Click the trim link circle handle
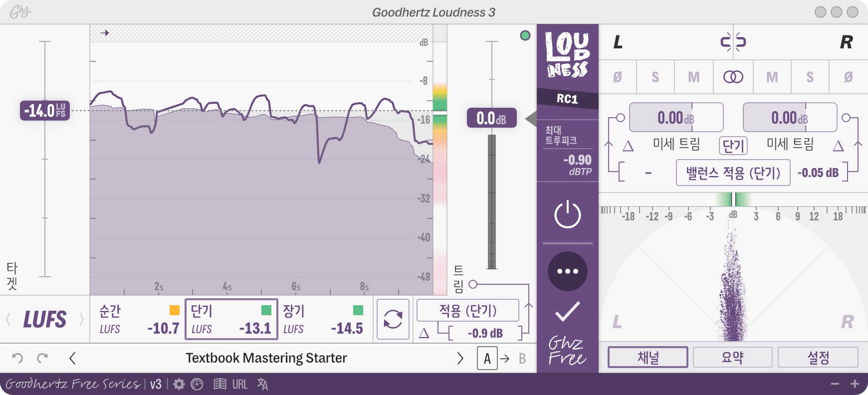The height and width of the screenshot is (395, 868). pos(473,284)
